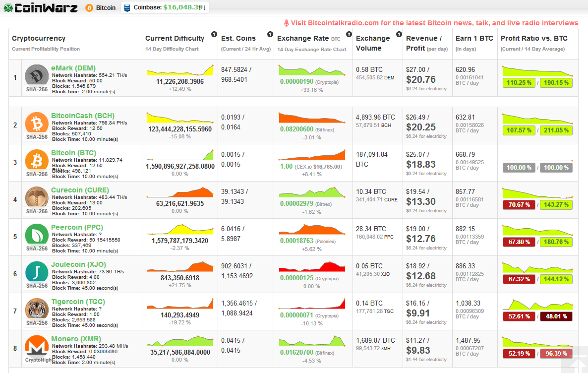
Task: Click the BitcoinCash (BCH) coin logo
Action: pyautogui.click(x=37, y=123)
